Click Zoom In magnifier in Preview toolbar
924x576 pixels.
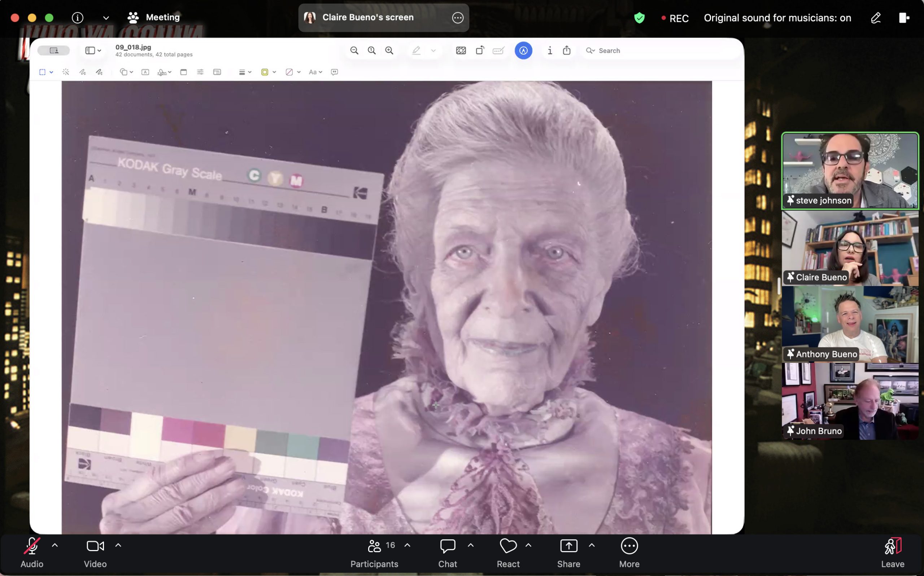pos(389,50)
